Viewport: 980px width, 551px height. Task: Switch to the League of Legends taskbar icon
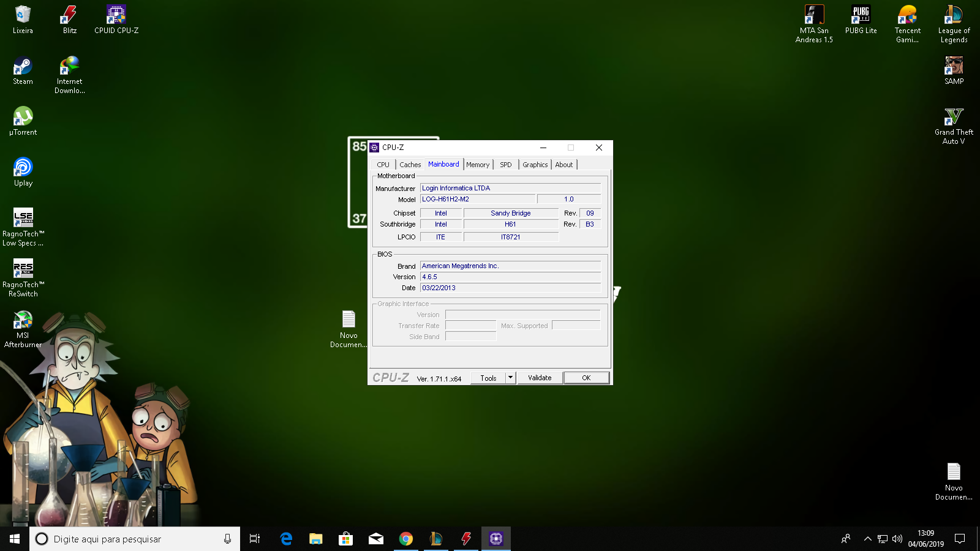[x=436, y=539]
